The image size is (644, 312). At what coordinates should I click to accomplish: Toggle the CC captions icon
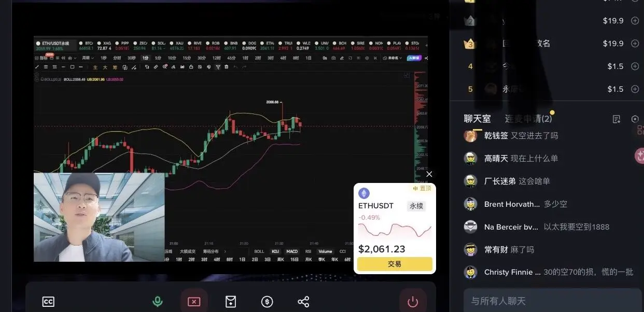(x=48, y=302)
